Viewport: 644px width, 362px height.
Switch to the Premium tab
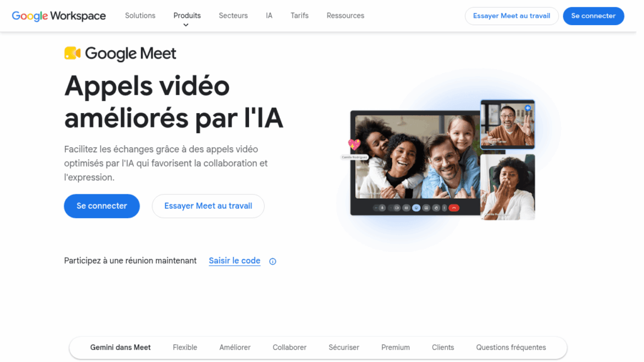396,348
